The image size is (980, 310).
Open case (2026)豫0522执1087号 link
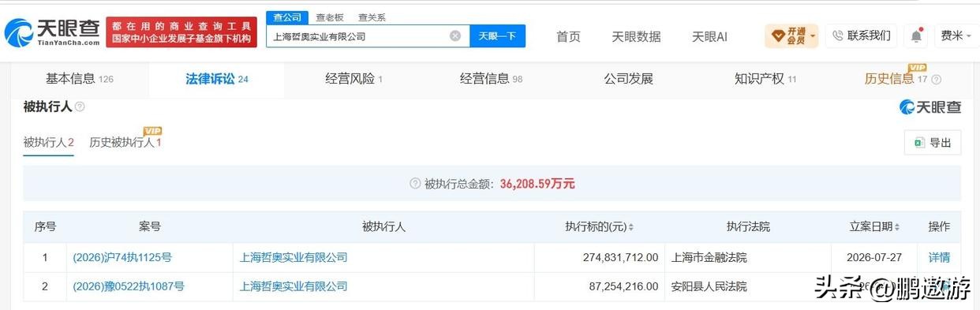128,286
